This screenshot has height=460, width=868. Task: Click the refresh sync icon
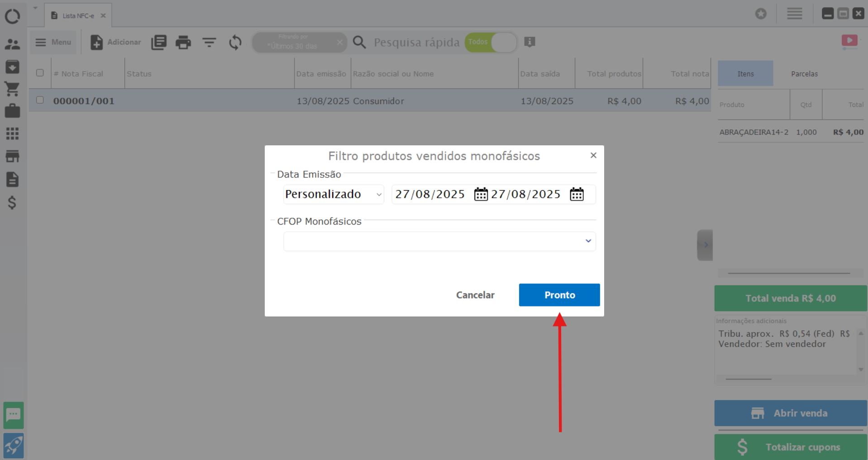pos(235,43)
